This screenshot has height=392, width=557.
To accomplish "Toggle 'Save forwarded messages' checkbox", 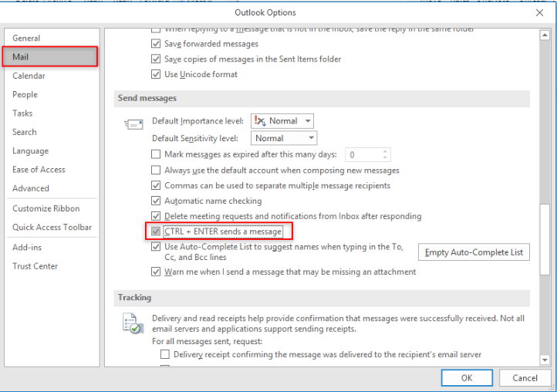I will point(157,44).
